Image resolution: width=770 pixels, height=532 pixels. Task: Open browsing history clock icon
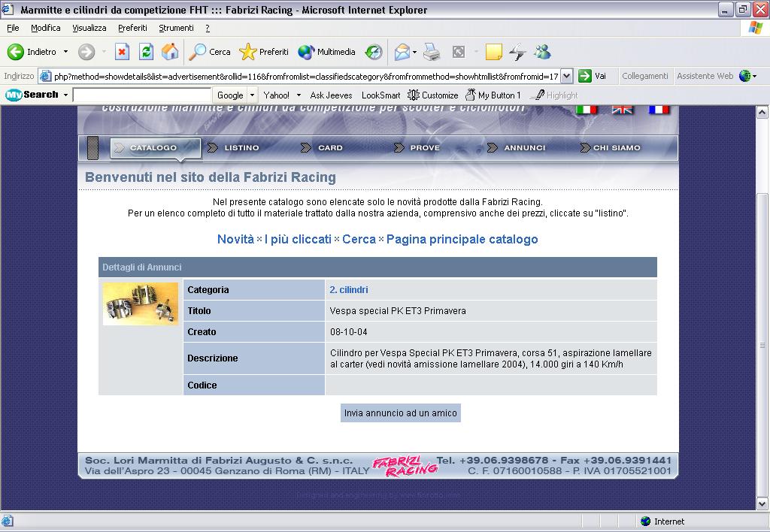tap(374, 52)
